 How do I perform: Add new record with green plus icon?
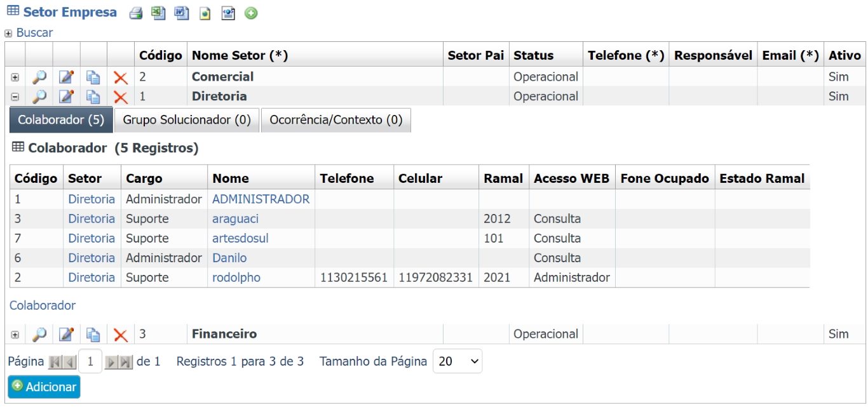pos(251,13)
